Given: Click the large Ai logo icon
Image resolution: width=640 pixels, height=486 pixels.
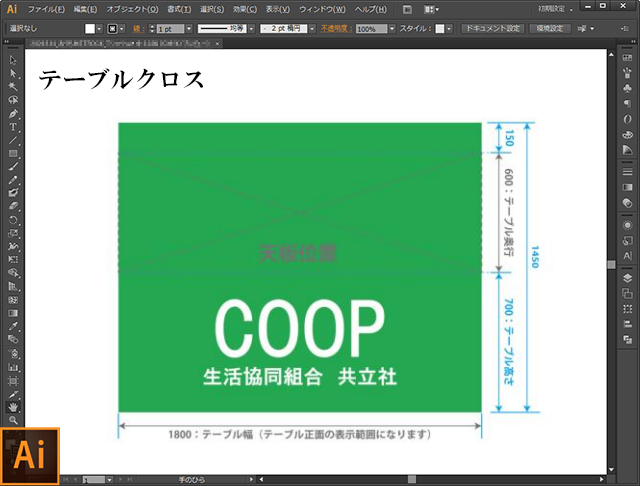Looking at the screenshot, I should 30,456.
